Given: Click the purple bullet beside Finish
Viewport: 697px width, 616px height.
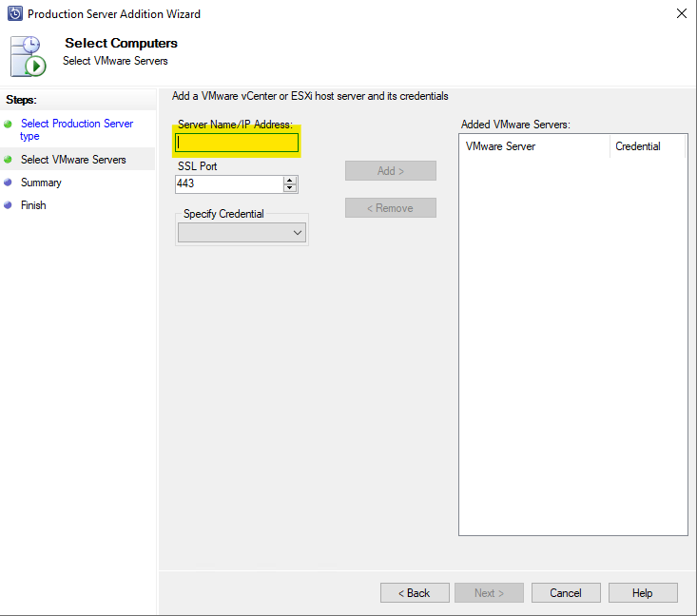Looking at the screenshot, I should coord(8,205).
